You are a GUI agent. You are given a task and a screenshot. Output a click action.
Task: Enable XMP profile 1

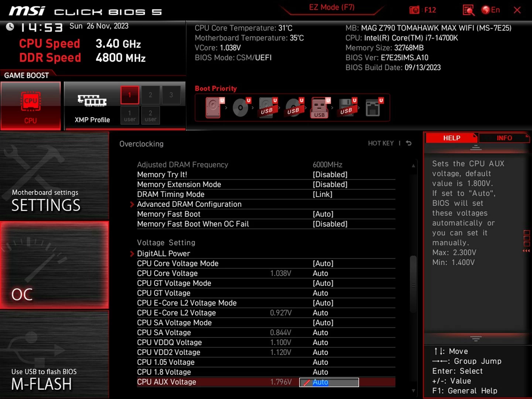pos(130,95)
